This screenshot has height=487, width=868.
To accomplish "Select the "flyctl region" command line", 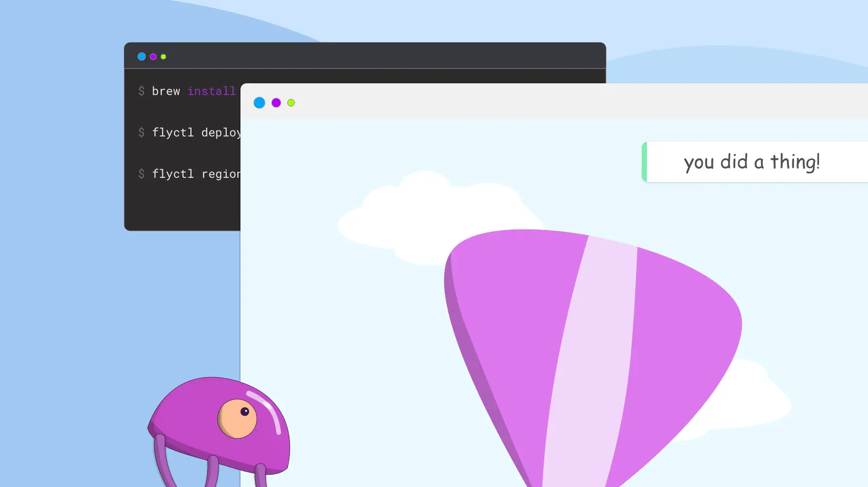I will [196, 174].
